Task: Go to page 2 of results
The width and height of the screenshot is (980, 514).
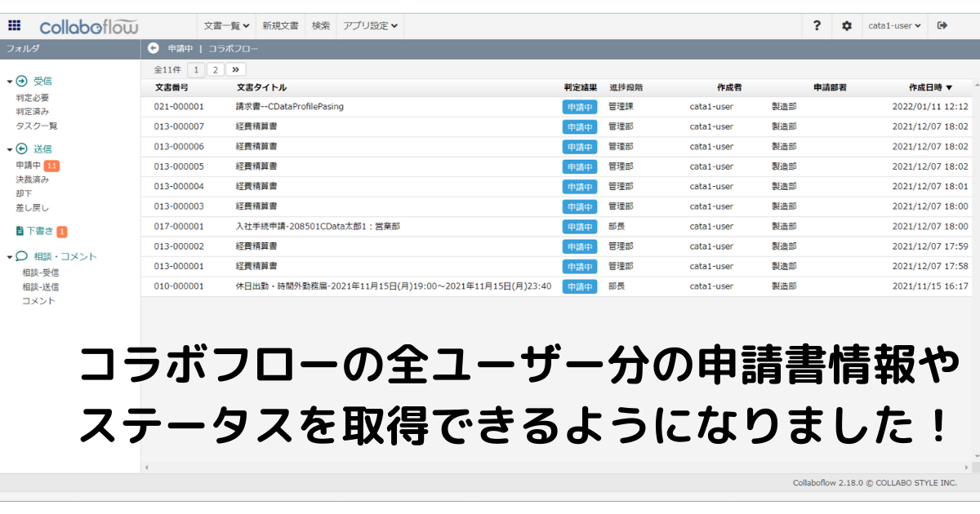Action: tap(215, 69)
